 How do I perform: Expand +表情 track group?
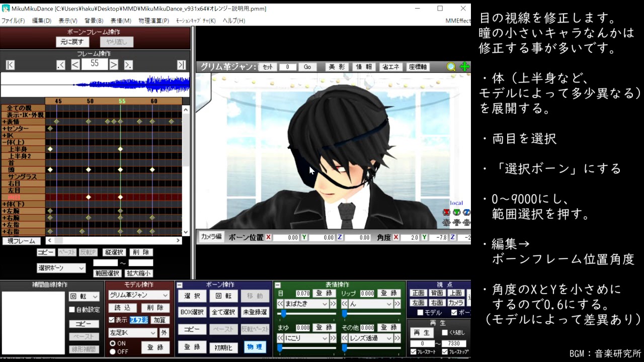4,122
